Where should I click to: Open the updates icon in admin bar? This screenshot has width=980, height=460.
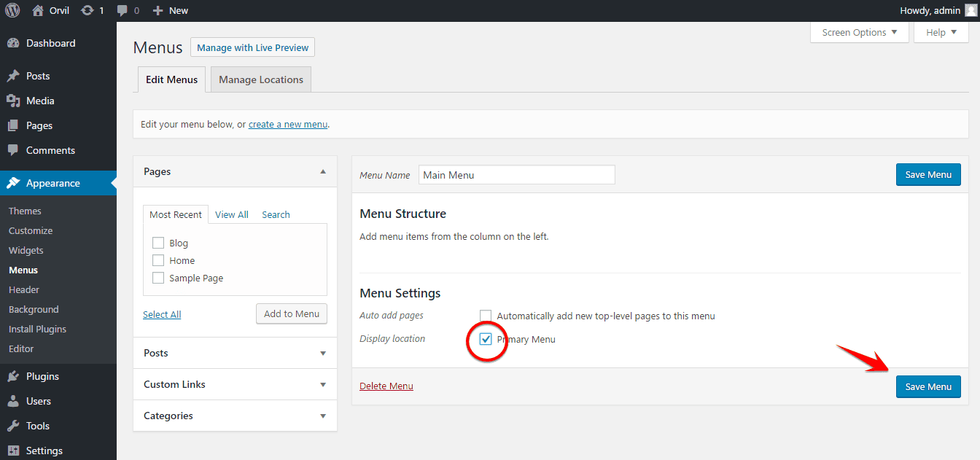(x=87, y=10)
